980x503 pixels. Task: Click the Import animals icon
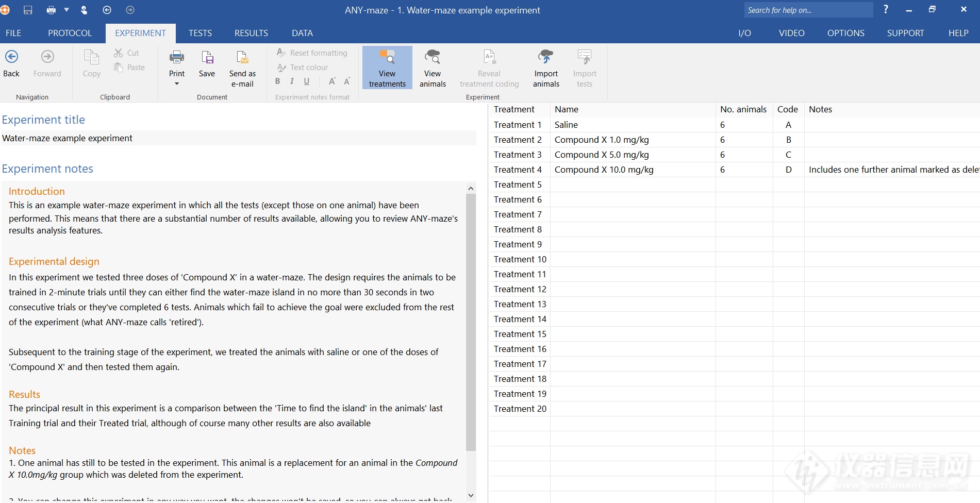click(x=546, y=57)
